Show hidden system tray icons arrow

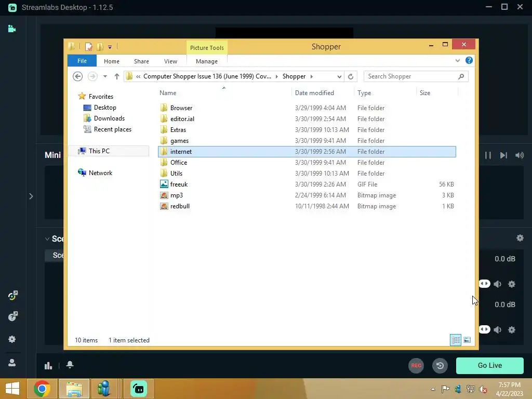coord(433,389)
